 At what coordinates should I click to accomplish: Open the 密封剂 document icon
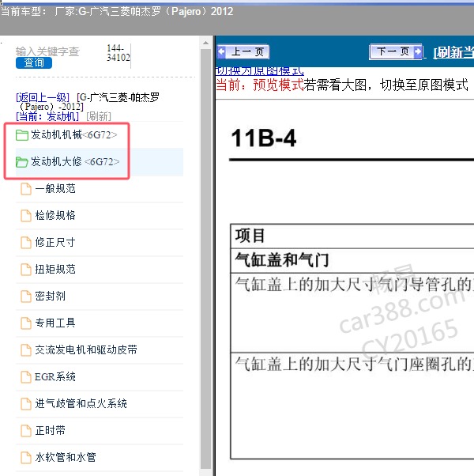26,296
